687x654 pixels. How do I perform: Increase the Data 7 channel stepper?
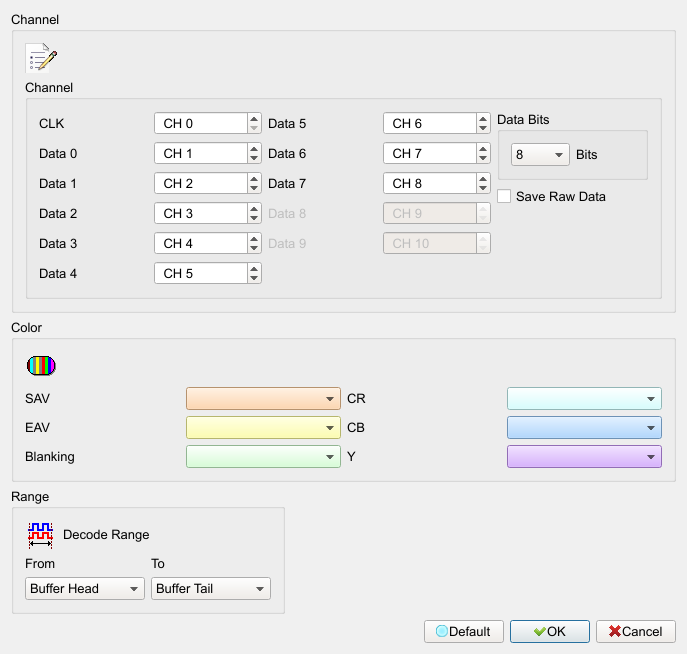coord(483,179)
